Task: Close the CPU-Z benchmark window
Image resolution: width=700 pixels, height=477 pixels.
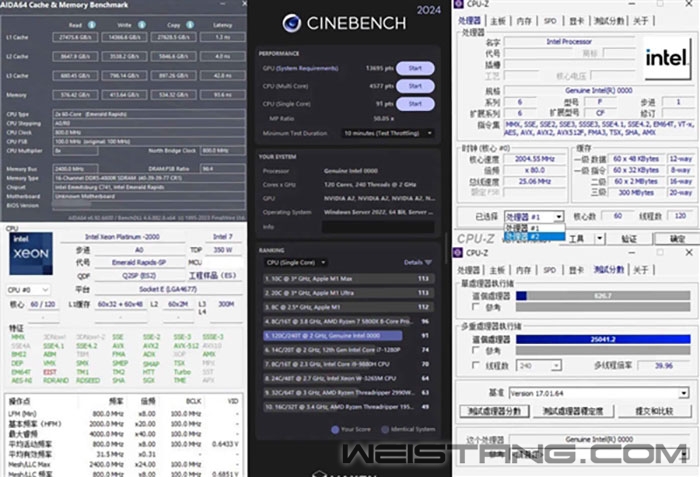Action: click(x=689, y=253)
